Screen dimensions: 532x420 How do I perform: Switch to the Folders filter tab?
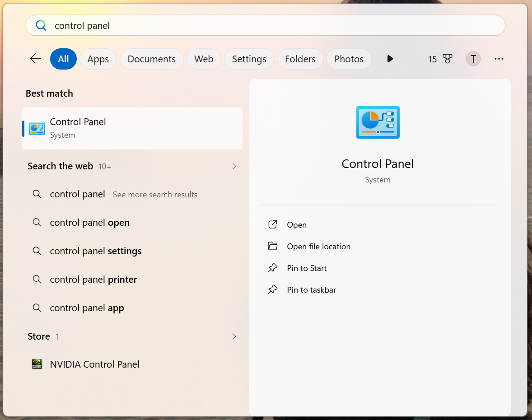pyautogui.click(x=300, y=59)
